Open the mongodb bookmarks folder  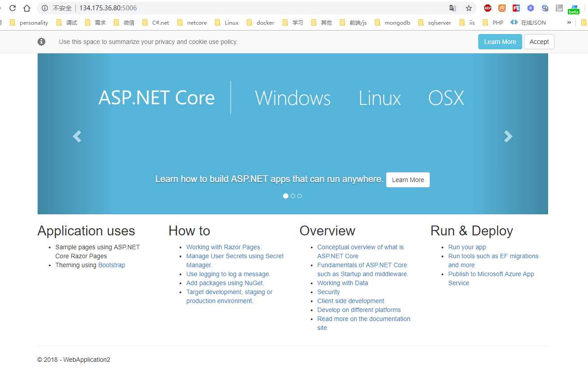[392, 22]
